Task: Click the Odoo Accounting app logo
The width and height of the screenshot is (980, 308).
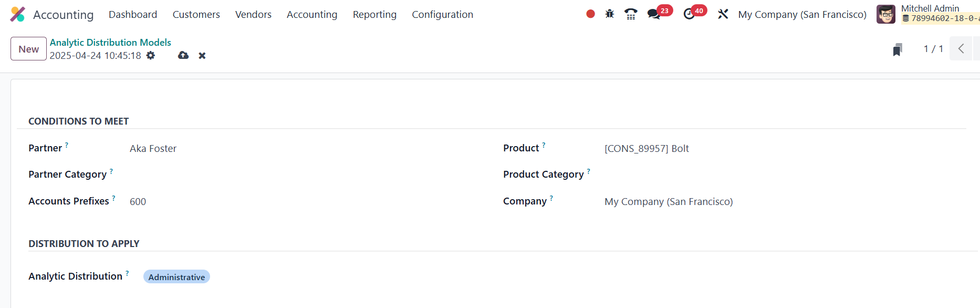Action: pyautogui.click(x=17, y=14)
